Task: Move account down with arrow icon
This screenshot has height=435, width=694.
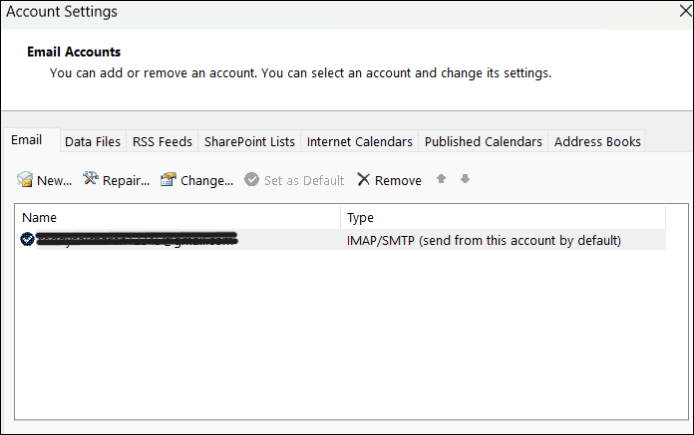Action: click(465, 180)
